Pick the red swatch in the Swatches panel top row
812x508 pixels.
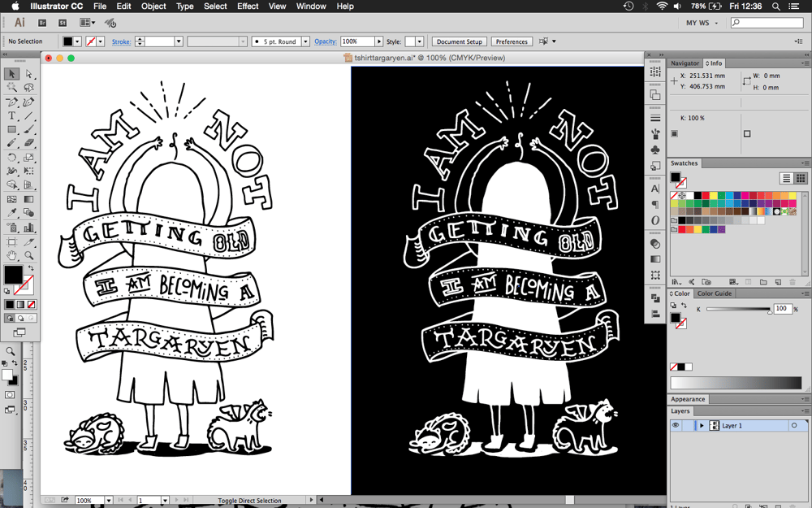(x=706, y=195)
